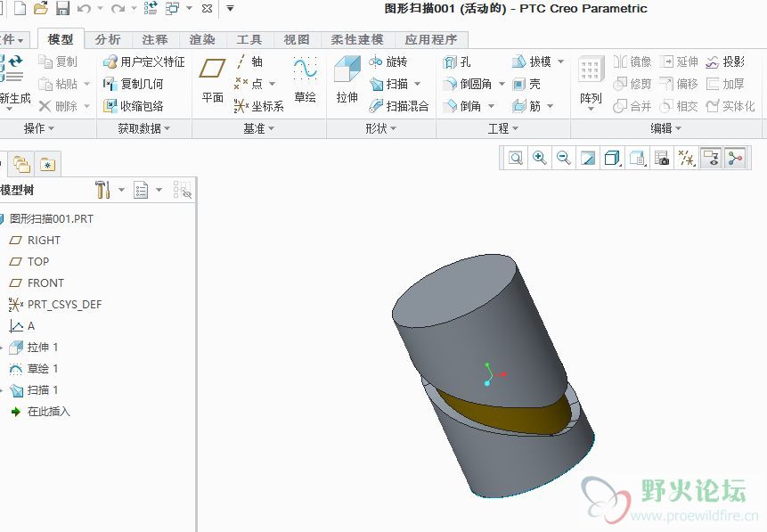
Task: Select the Rib (筋) tool
Action: pos(526,106)
